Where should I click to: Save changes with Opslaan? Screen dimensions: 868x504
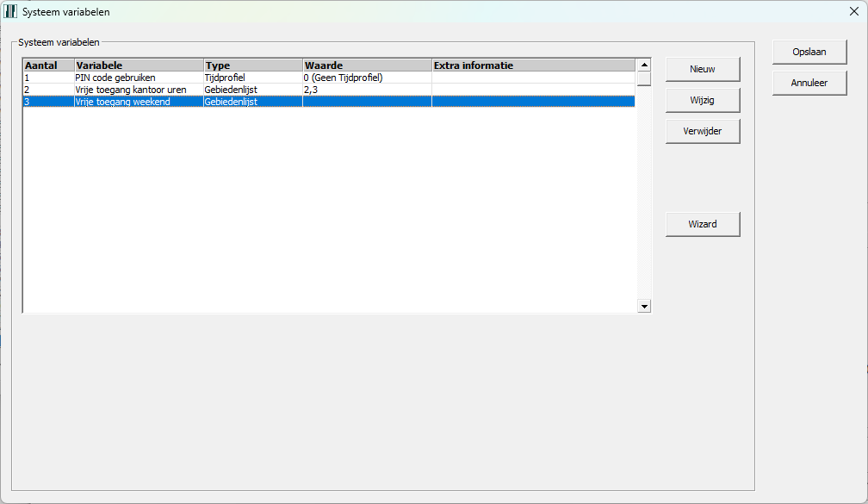809,52
